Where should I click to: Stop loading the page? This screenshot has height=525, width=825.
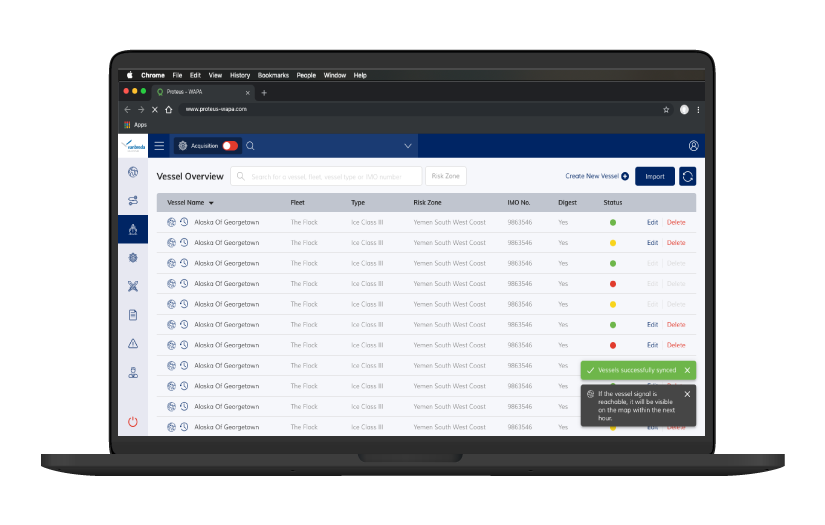(x=155, y=109)
